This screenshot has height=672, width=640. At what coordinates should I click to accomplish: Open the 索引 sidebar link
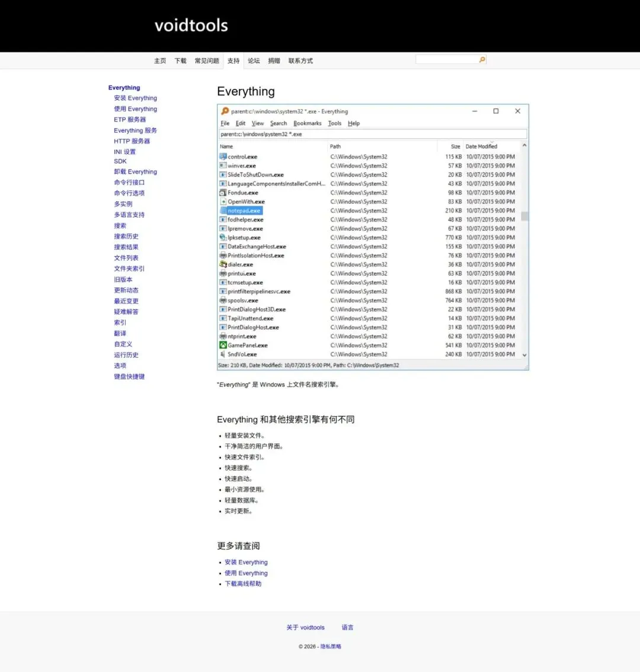(120, 322)
